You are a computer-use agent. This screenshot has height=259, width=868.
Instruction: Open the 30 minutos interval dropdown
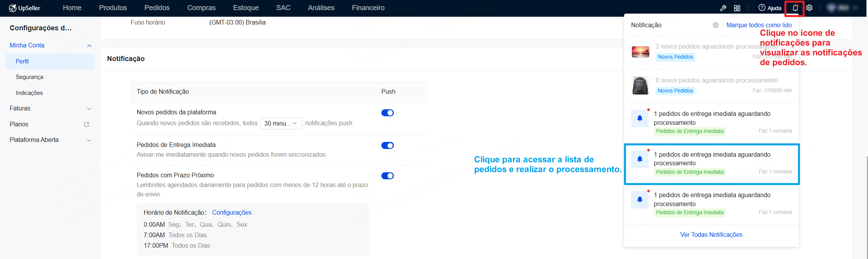coord(281,123)
